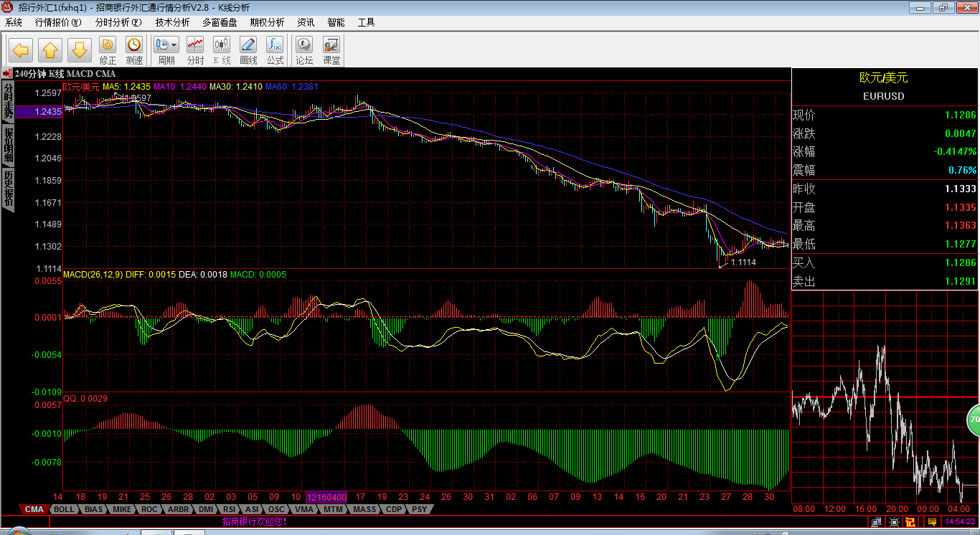Click the left arrow back icon

click(21, 50)
